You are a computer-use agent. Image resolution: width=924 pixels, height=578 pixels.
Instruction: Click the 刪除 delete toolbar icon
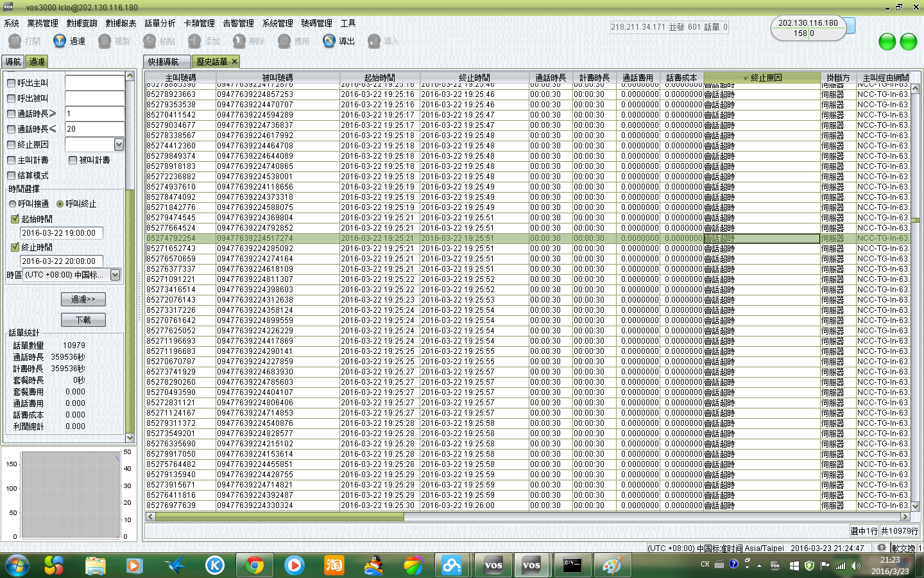coord(239,41)
